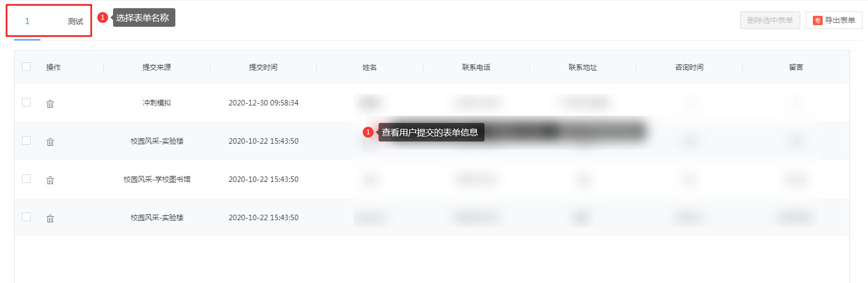Click the 留言 column header
The width and height of the screenshot is (868, 283).
point(796,67)
